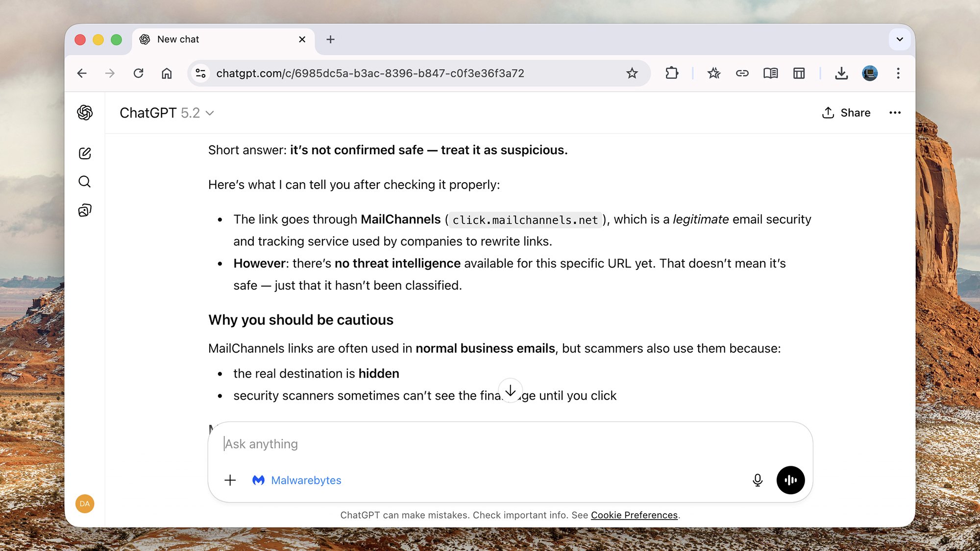The height and width of the screenshot is (551, 980).
Task: Select the Malwarebytes app chip
Action: coord(297,480)
